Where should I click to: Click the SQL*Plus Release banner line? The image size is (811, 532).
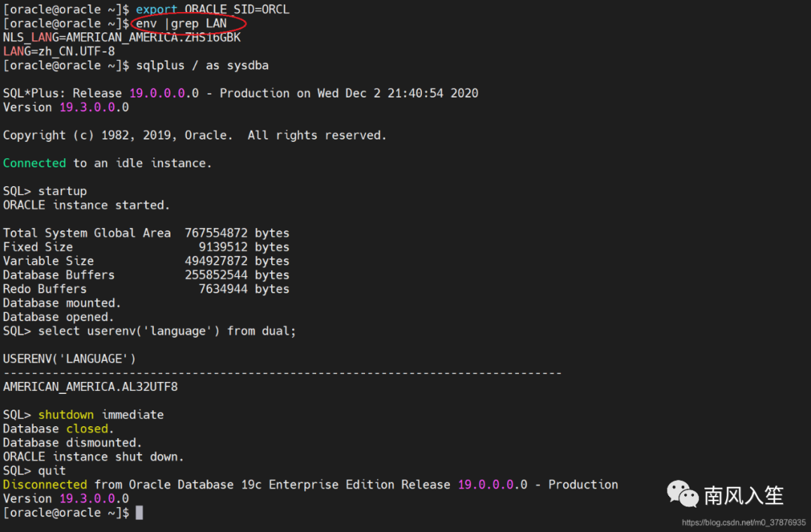coord(240,94)
